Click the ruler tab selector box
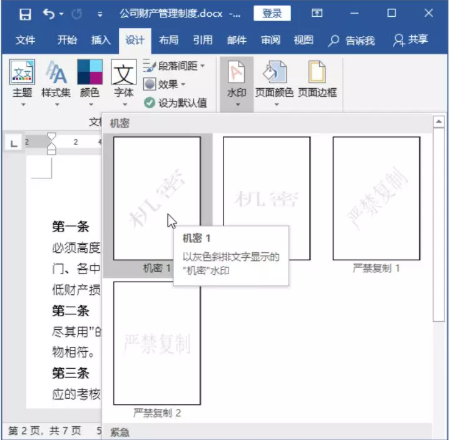This screenshot has height=440, width=449. pos(14,143)
